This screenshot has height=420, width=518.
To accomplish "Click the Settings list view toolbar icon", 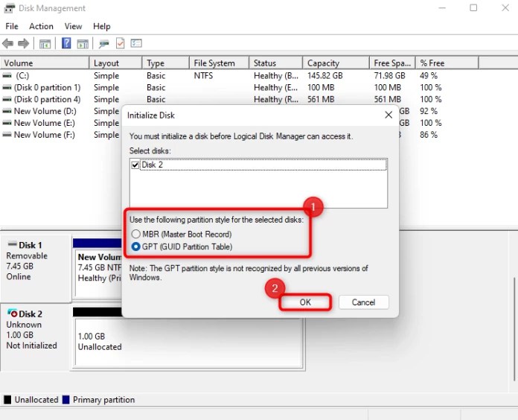I will tap(136, 43).
